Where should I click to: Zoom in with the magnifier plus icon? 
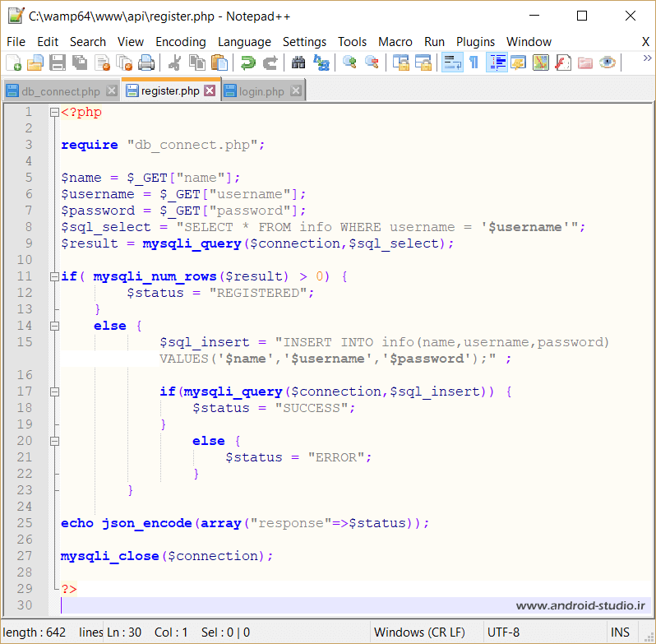349,63
